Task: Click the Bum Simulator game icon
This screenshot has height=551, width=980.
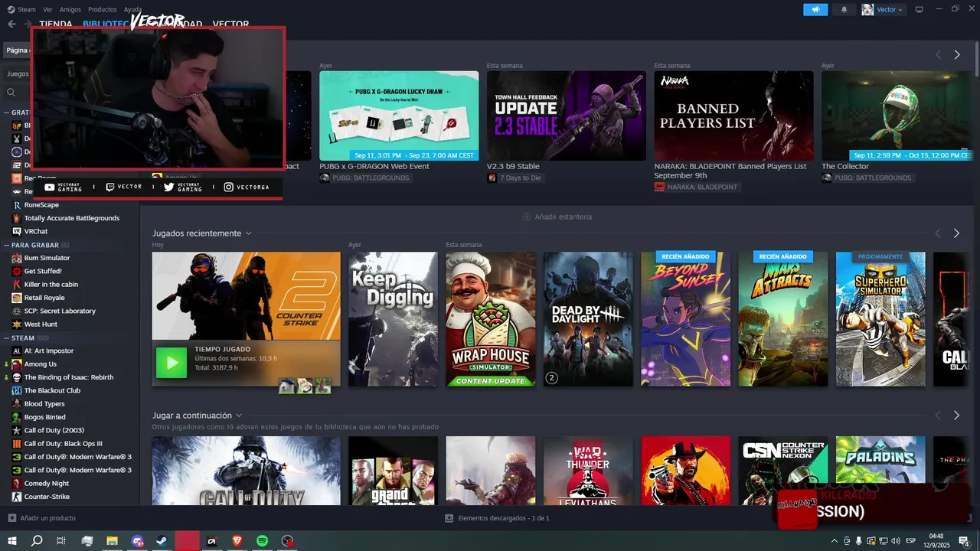Action: coord(17,258)
